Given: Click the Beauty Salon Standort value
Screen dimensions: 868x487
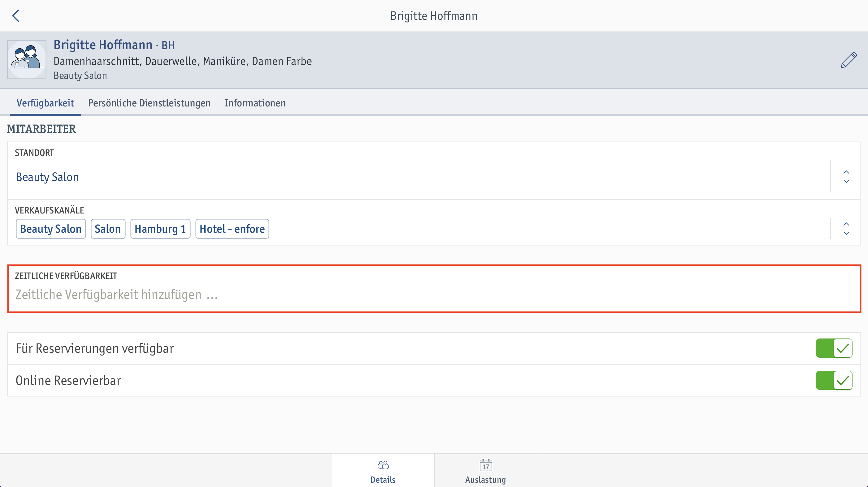Looking at the screenshot, I should (x=47, y=177).
